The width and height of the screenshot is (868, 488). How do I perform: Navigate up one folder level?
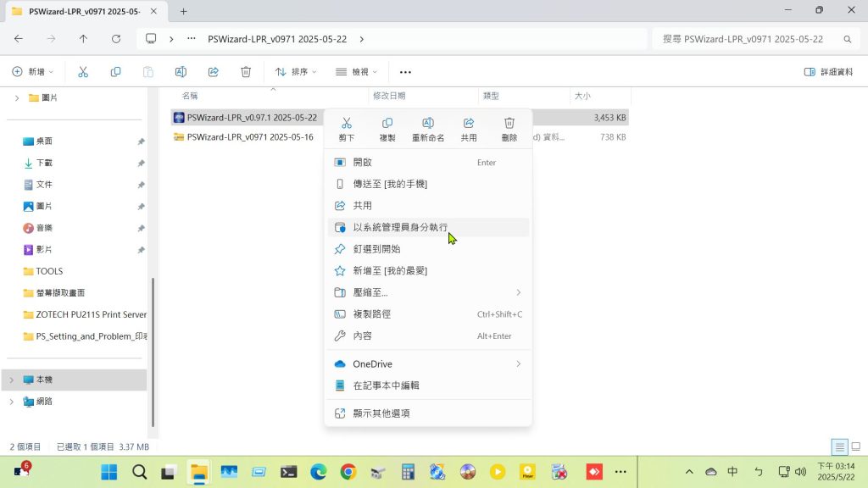coord(83,39)
